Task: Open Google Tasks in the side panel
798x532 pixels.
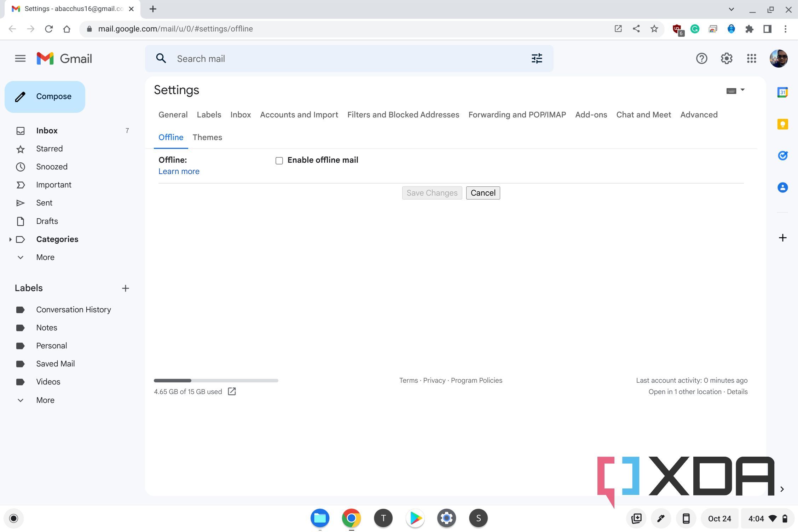Action: click(x=782, y=155)
